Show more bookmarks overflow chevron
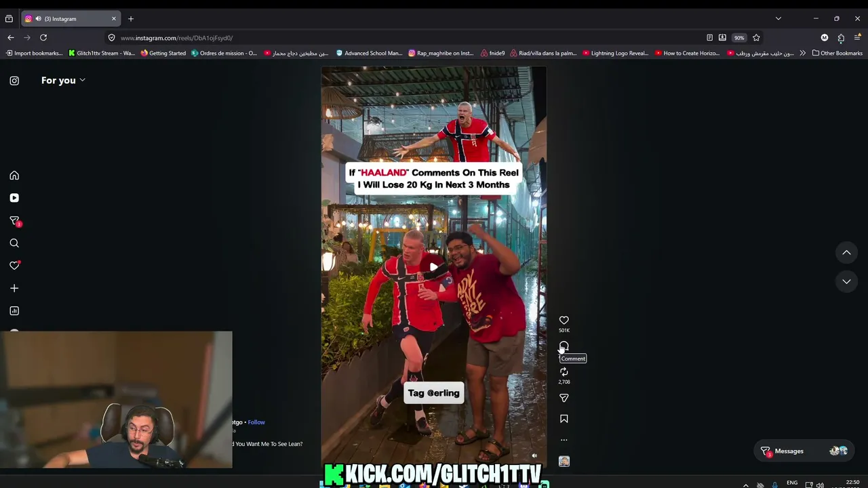Viewport: 868px width, 488px height. (803, 53)
